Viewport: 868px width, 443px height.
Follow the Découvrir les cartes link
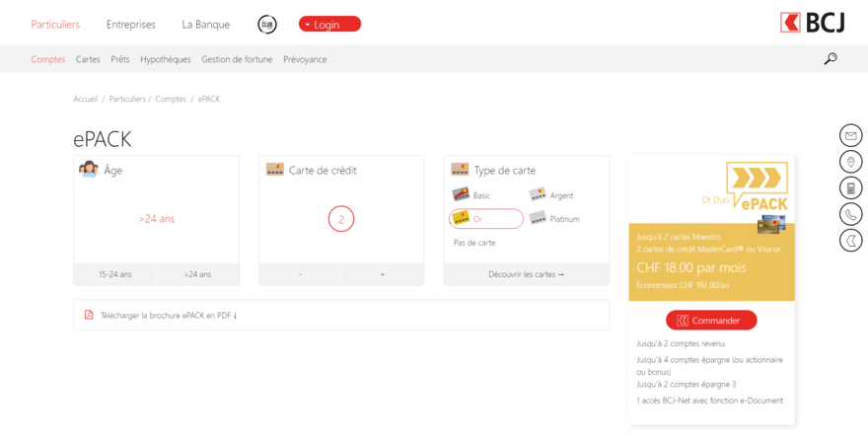527,274
